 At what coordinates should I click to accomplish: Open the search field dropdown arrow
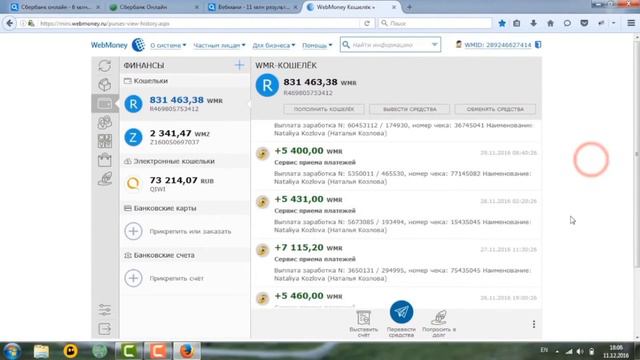(435, 44)
